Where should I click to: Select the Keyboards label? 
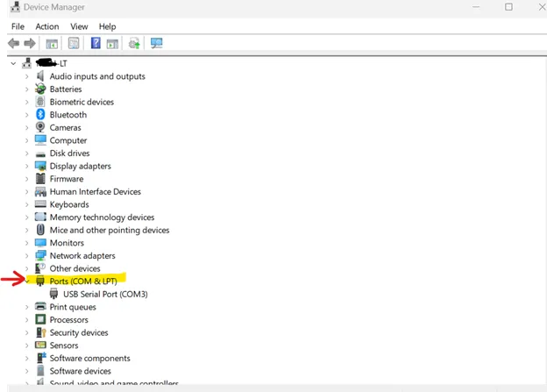69,204
